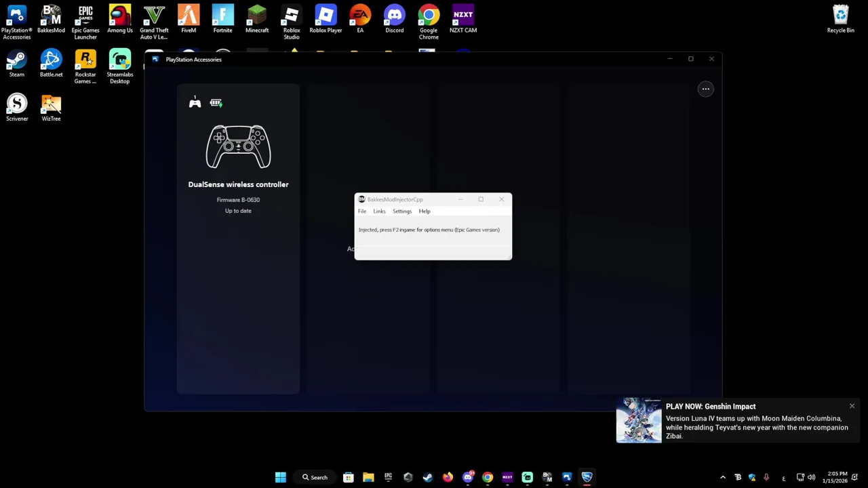Open the network status tray icon

coord(800,477)
